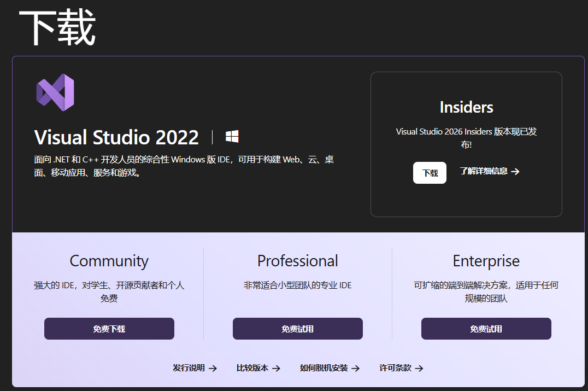
Task: Click the arrow after 许可条款
Action: [419, 369]
